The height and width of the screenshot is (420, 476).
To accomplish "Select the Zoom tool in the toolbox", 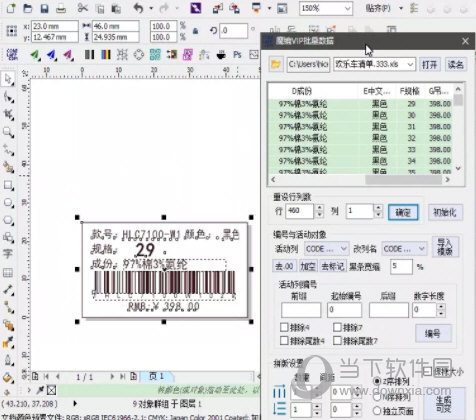I will click(x=8, y=132).
